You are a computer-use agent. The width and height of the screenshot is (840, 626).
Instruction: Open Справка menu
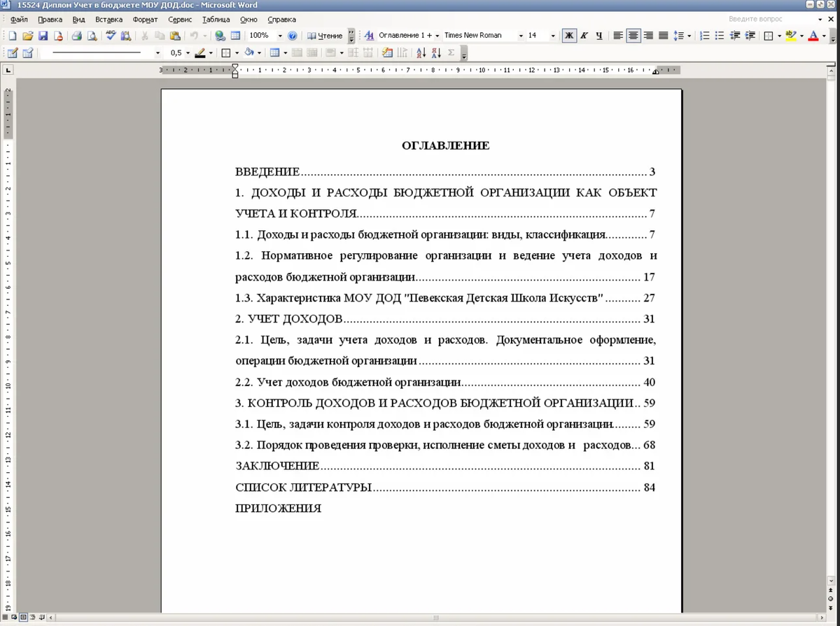tap(281, 20)
